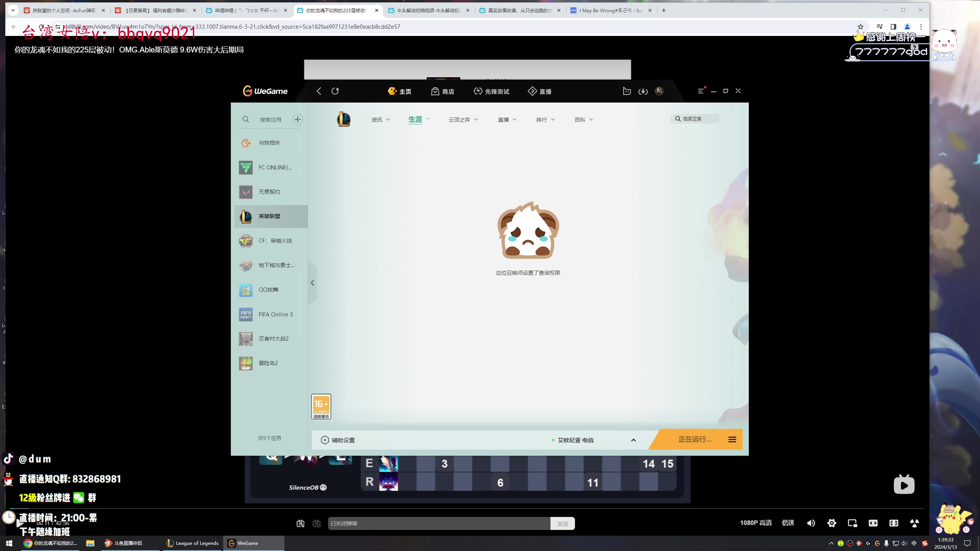This screenshot has width=980, height=551.
Task: Click the 16+ CADPA age rating badge
Action: [321, 406]
